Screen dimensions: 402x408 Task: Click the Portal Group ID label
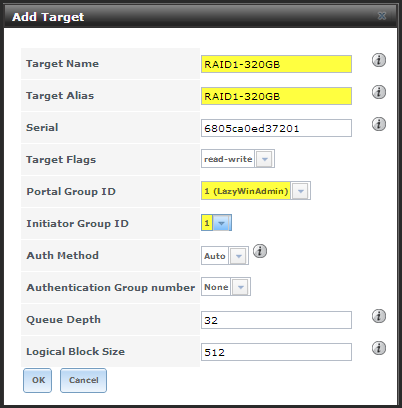coord(71,192)
